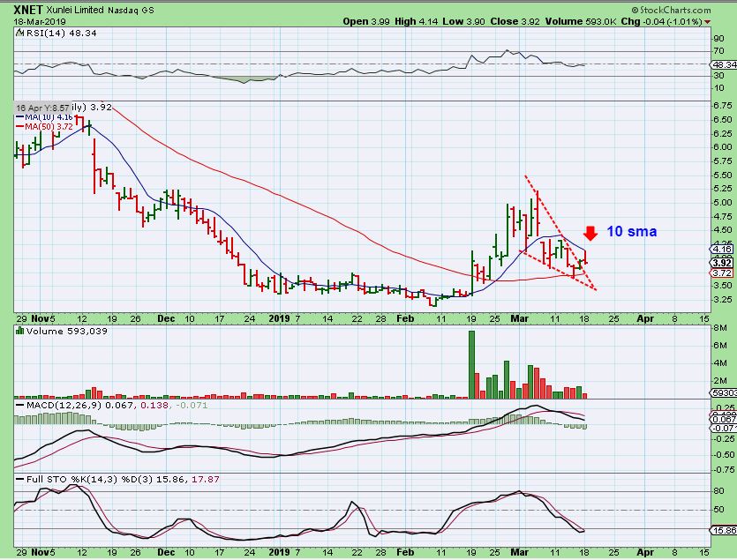Click the -0.75 MACD axis label
This screenshot has width=737, height=560.
pyautogui.click(x=723, y=469)
